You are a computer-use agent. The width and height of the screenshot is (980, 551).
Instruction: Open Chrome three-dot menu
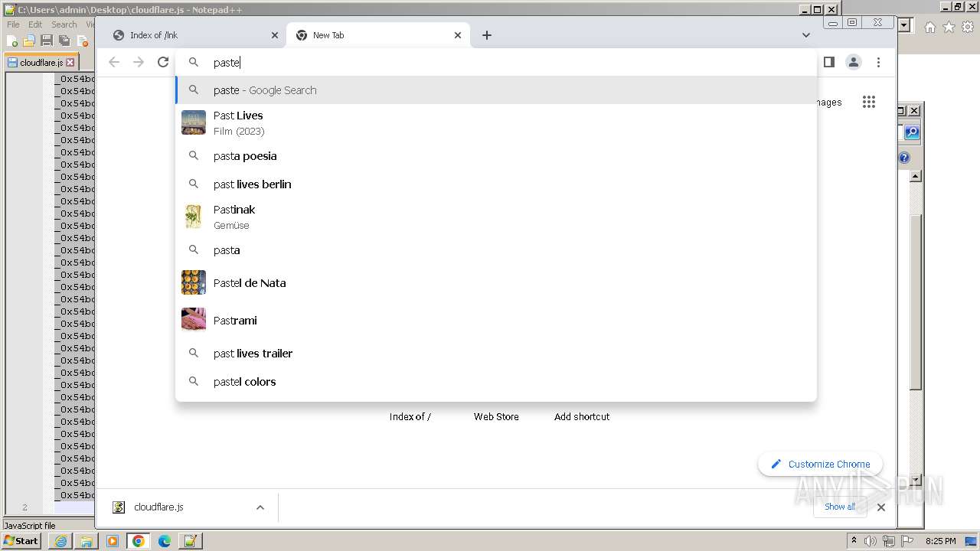pos(878,62)
